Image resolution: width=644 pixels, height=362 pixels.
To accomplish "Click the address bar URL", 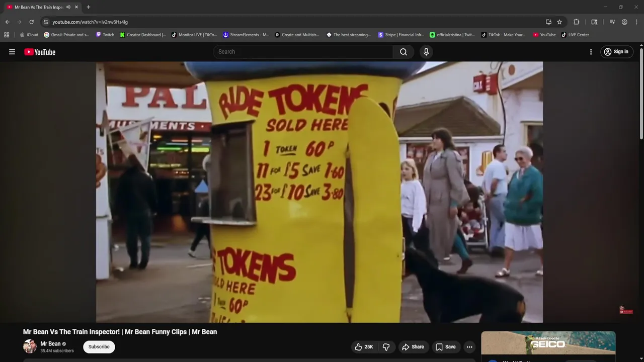I will (x=90, y=22).
